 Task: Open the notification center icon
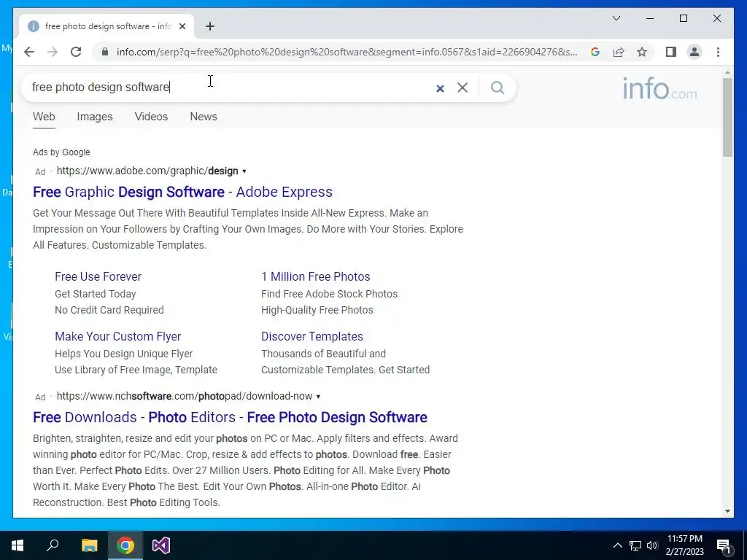(x=724, y=545)
